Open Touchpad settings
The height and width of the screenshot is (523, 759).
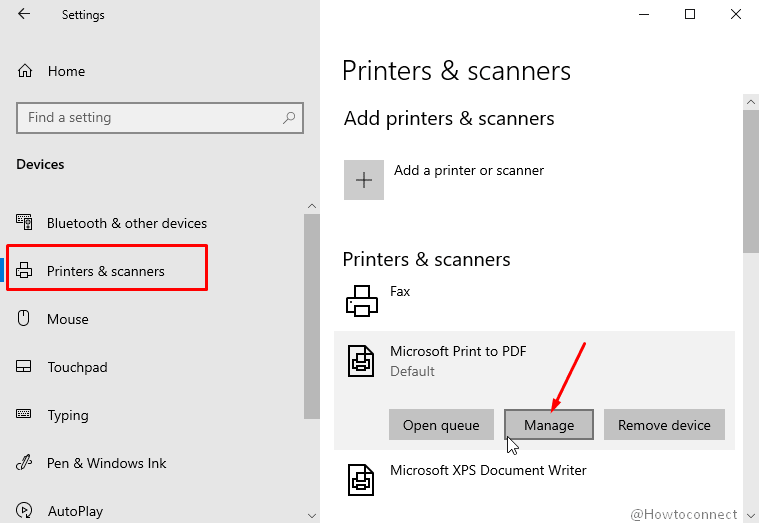coord(77,367)
